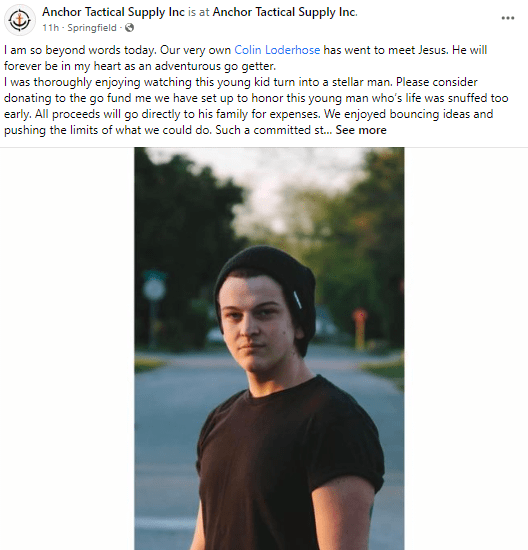The height and width of the screenshot is (550, 528).
Task: Click the blank margin right of the photo
Action: [x=466, y=348]
